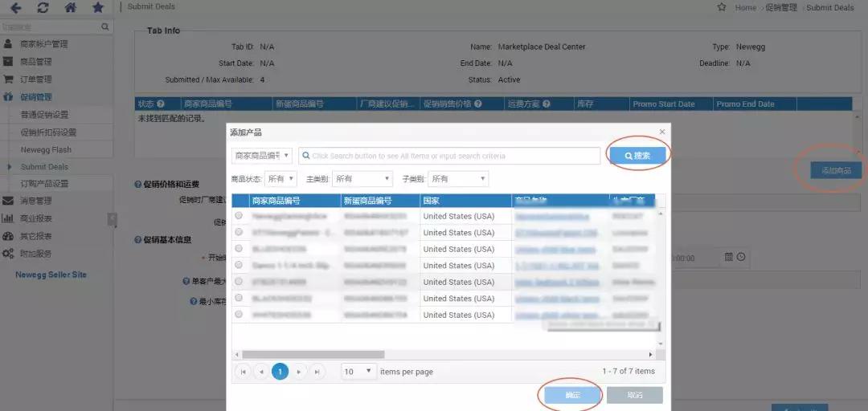Viewport: 868px width, 411px height.
Task: Click the back arrow icon
Action: coord(15,8)
